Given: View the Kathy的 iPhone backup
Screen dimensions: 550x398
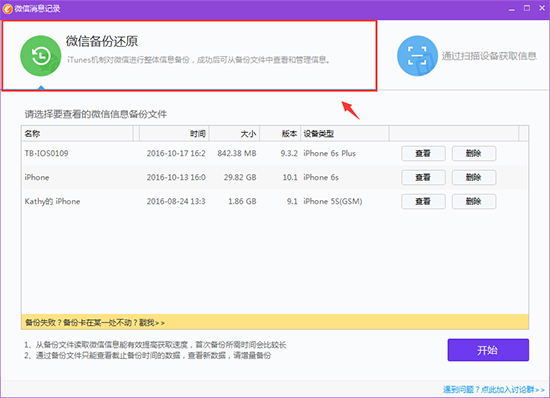Looking at the screenshot, I should pyautogui.click(x=423, y=201).
